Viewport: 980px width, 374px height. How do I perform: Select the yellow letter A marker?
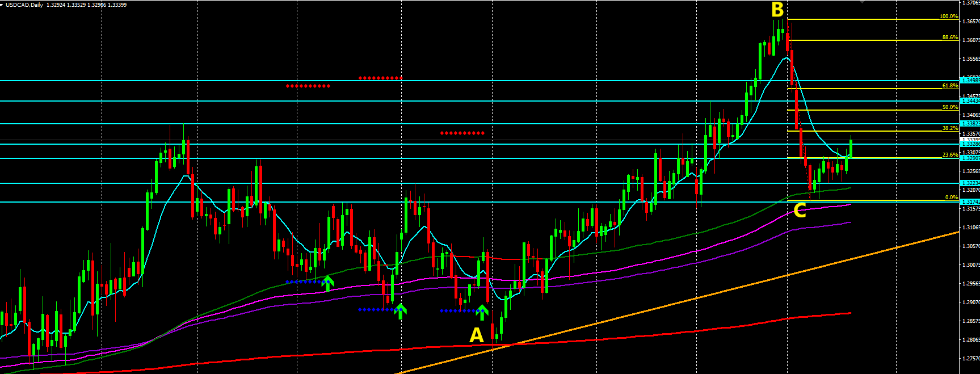477,335
